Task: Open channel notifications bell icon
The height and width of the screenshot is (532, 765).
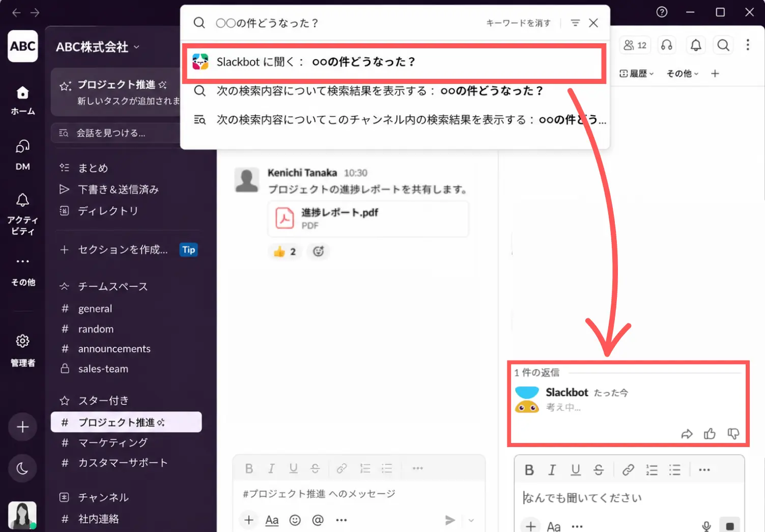Action: click(696, 45)
